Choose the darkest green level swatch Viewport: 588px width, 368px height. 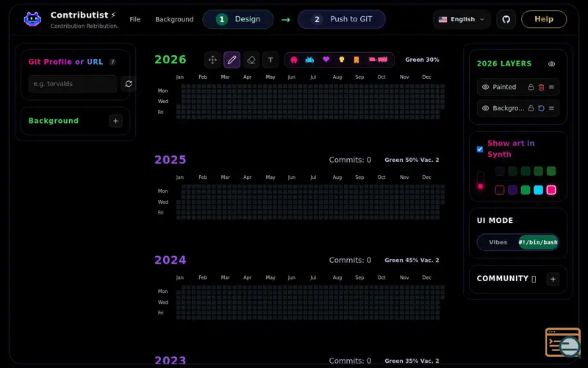[500, 171]
